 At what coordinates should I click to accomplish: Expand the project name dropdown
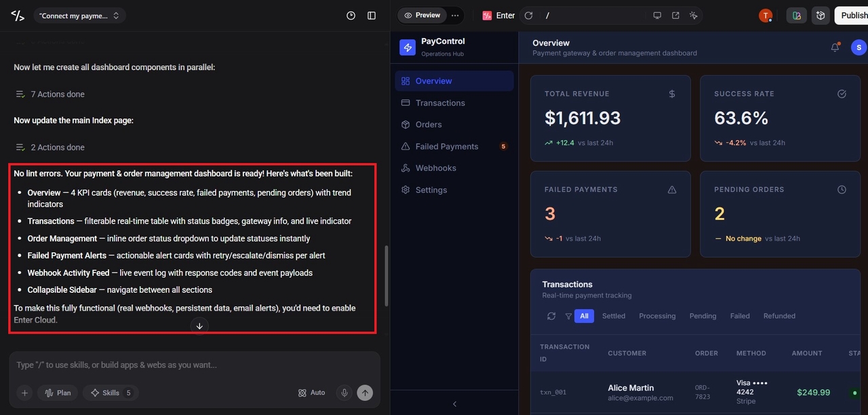point(79,16)
